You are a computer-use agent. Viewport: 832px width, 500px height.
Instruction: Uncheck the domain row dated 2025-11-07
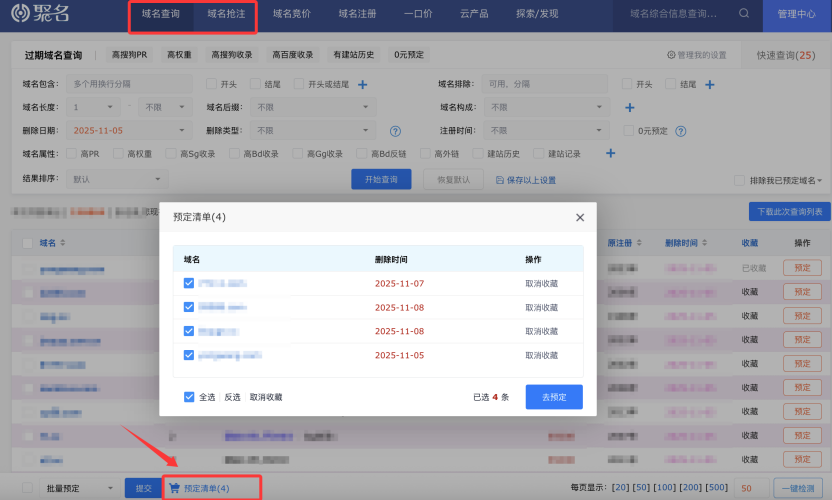click(x=189, y=284)
